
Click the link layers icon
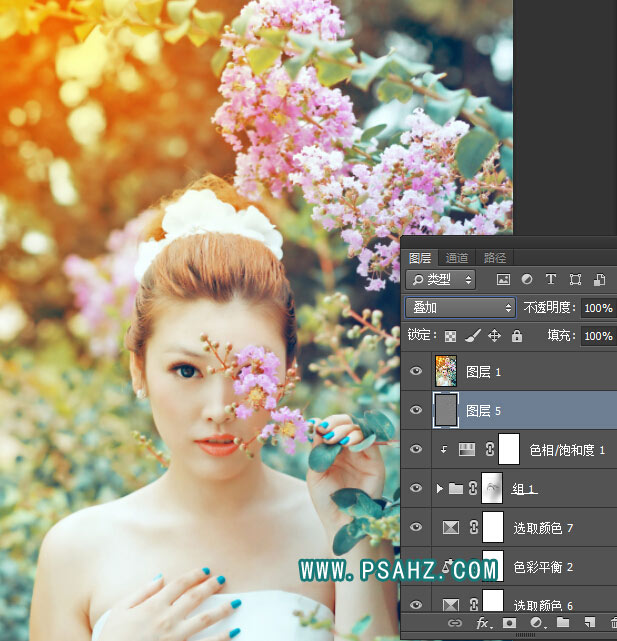[456, 623]
